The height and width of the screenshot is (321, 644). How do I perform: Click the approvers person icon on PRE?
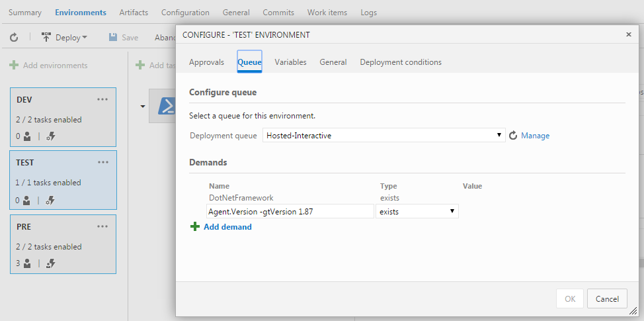[x=27, y=263]
